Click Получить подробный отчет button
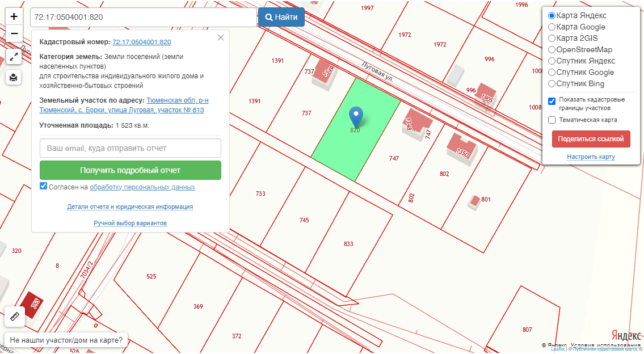Viewport: 644px width, 354px height. [130, 170]
